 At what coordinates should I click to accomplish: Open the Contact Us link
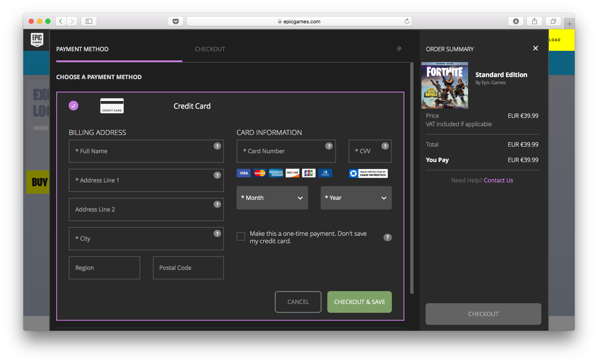coord(498,180)
